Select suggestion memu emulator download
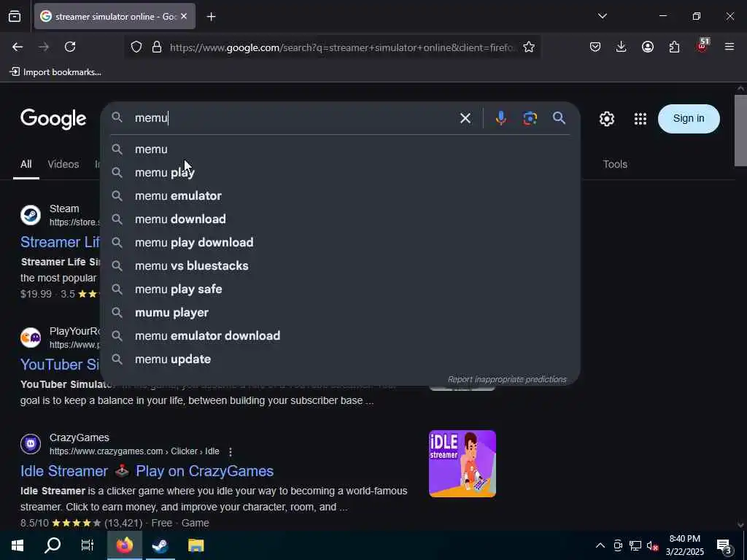The height and width of the screenshot is (560, 747). click(x=340, y=335)
